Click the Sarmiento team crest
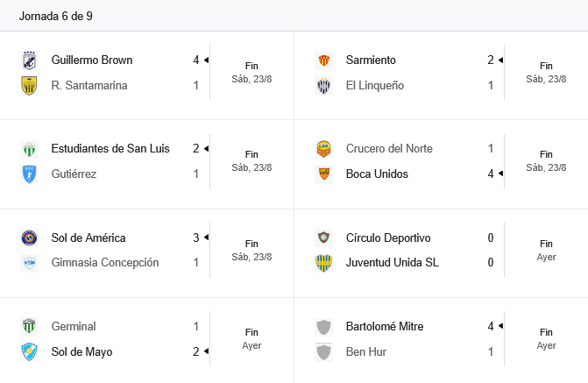The height and width of the screenshot is (383, 588). tap(323, 60)
